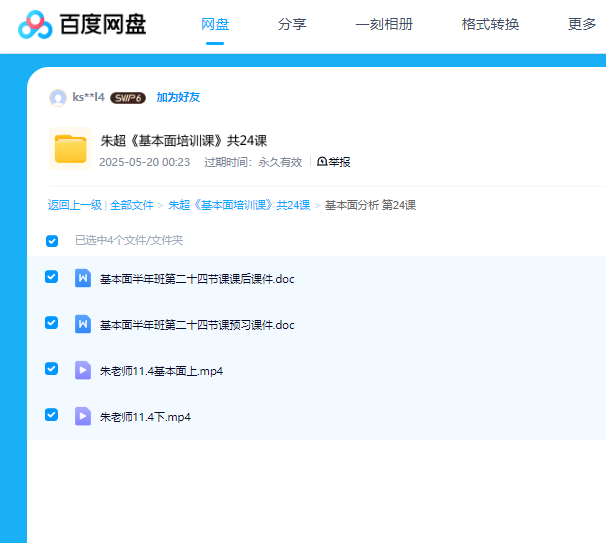Image resolution: width=606 pixels, height=543 pixels.
Task: Expand the 更多 menu
Action: pos(582,24)
